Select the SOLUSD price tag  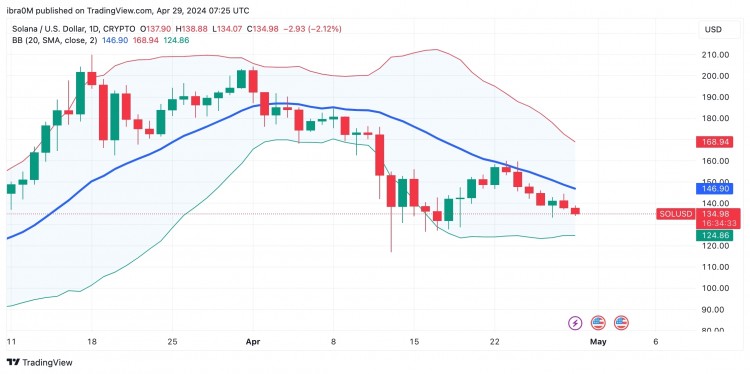676,214
